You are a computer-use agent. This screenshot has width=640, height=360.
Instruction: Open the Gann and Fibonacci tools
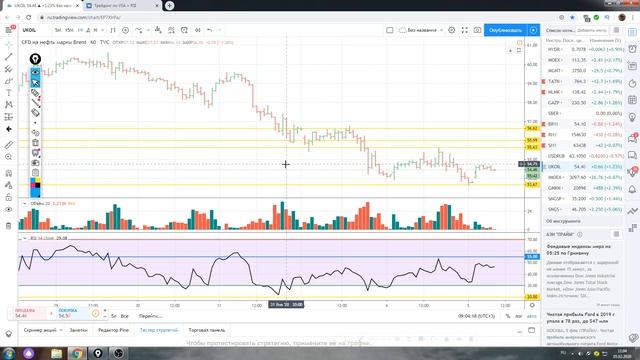pos(9,69)
